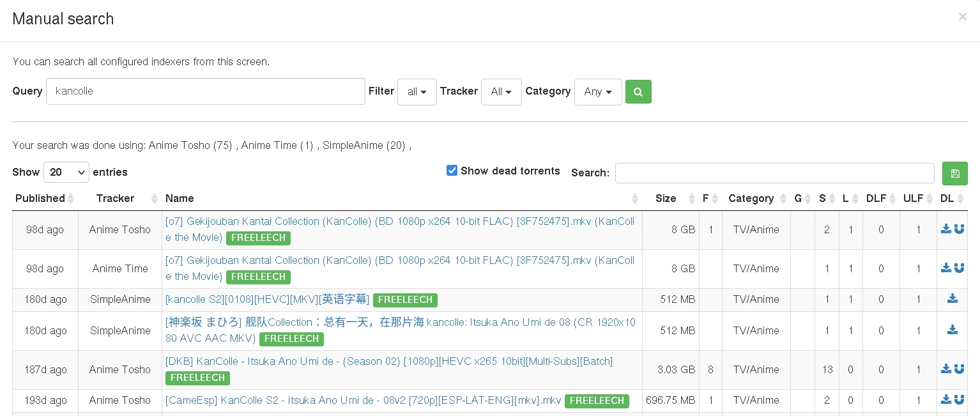Download the 神楽坂 まひろ SimpleAnime torrent
The image size is (980, 416).
tap(952, 330)
